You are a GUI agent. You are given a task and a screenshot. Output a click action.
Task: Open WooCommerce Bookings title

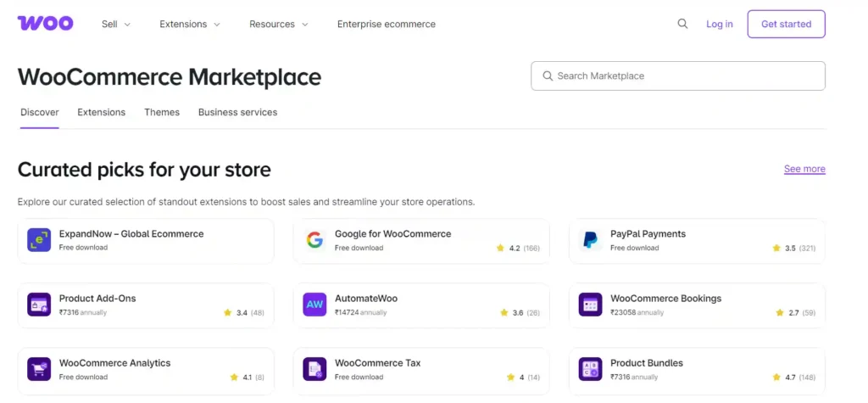tap(666, 299)
